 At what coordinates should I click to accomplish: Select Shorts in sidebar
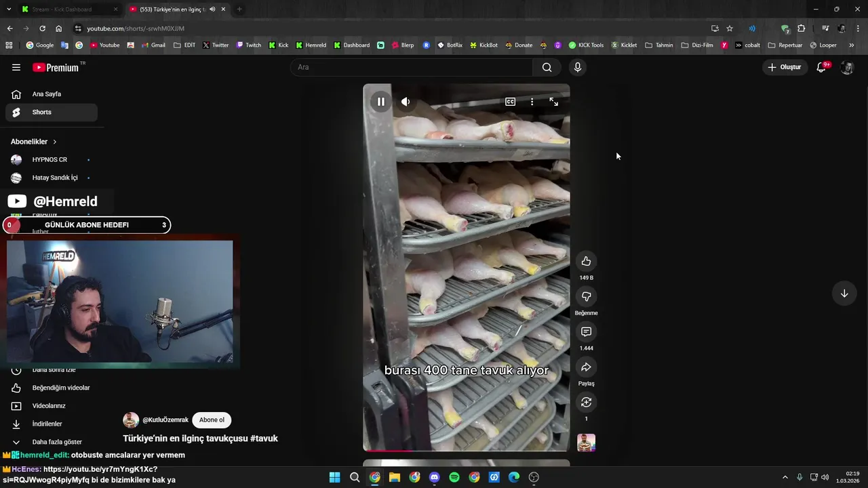52,112
